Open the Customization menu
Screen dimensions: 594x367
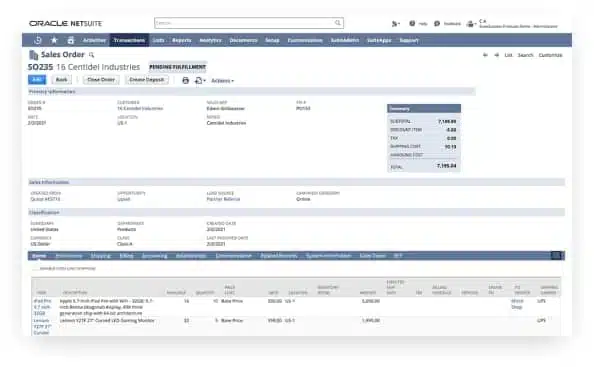point(305,40)
